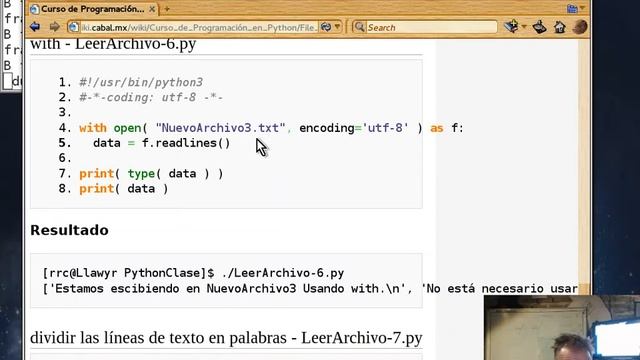Click the encoding='utf-8' argument

[354, 128]
